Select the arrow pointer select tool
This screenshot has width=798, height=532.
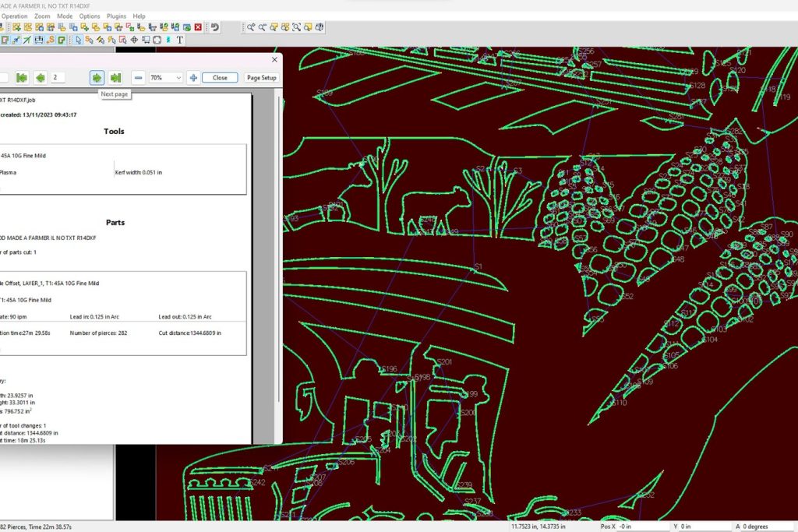[x=79, y=40]
